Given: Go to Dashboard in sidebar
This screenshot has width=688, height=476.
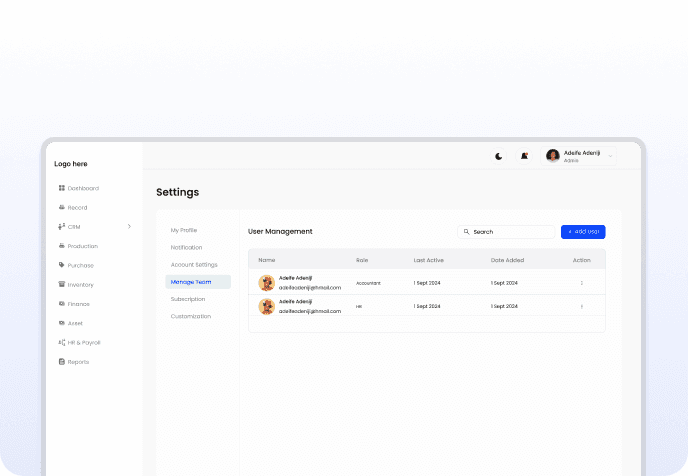Looking at the screenshot, I should point(83,188).
